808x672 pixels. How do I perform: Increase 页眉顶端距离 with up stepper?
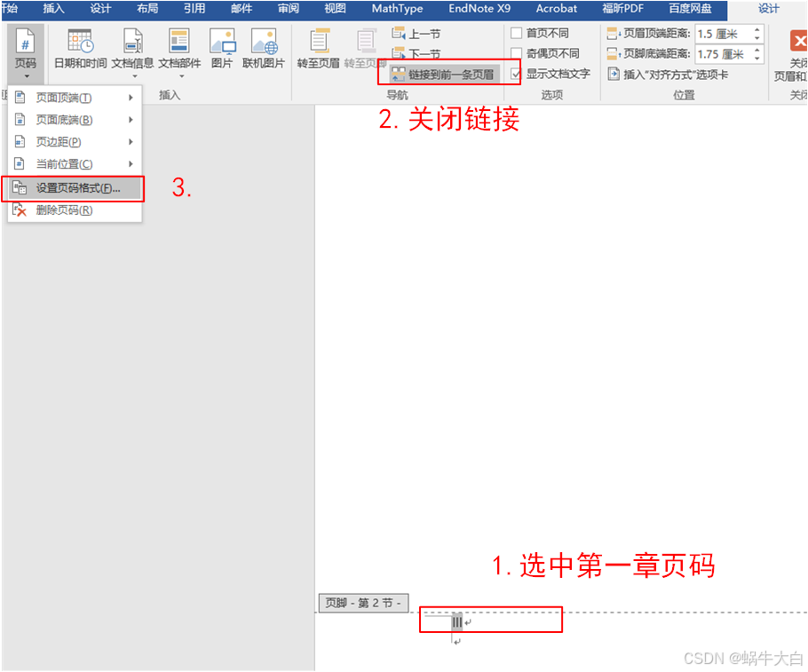click(x=757, y=30)
